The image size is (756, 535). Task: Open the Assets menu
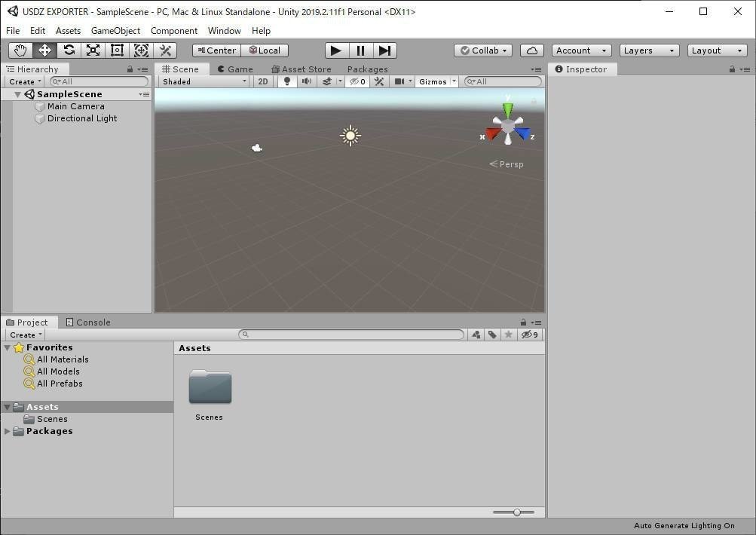68,30
